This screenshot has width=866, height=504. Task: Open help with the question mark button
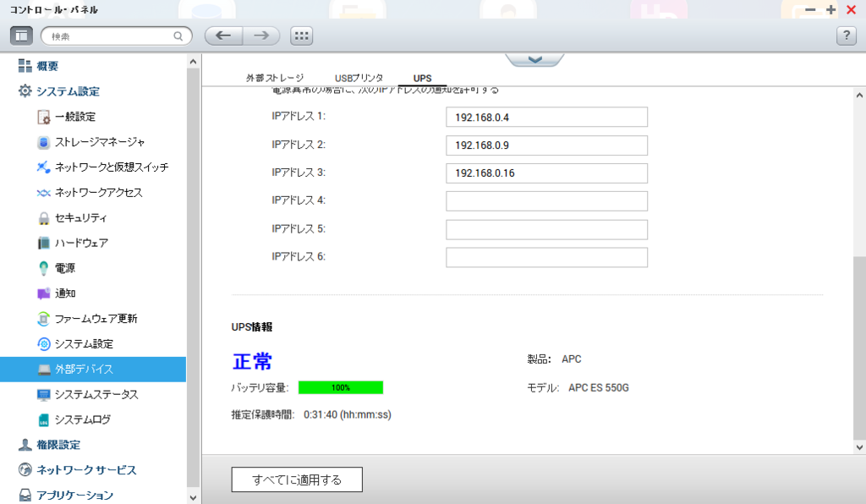click(846, 36)
